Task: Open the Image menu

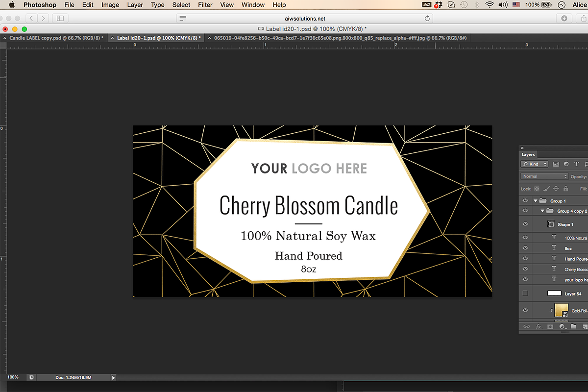Action: 110,5
